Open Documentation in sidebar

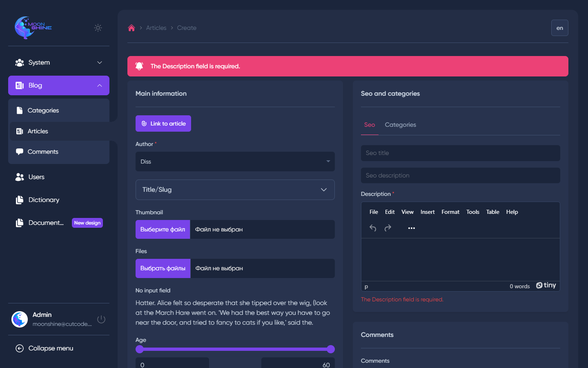coord(59,223)
